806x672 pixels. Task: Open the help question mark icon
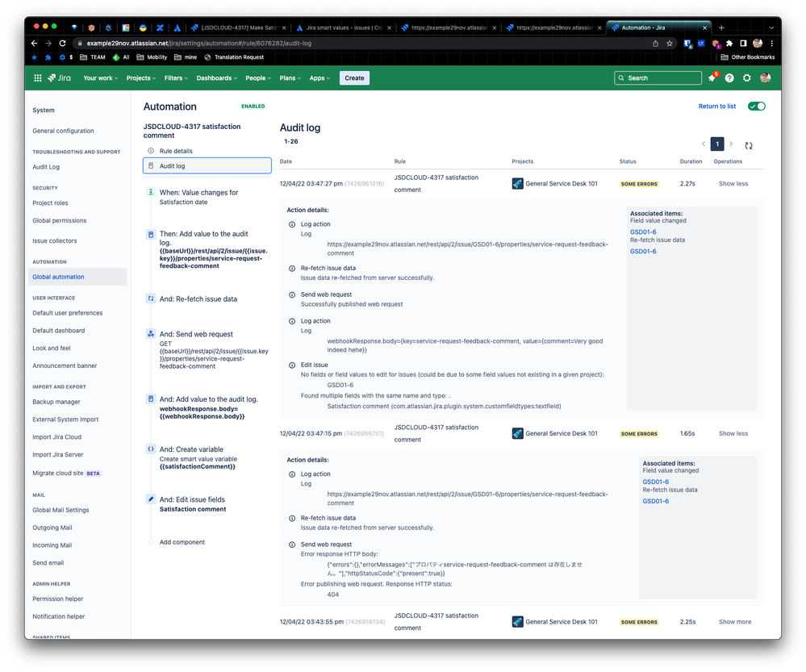pyautogui.click(x=729, y=78)
